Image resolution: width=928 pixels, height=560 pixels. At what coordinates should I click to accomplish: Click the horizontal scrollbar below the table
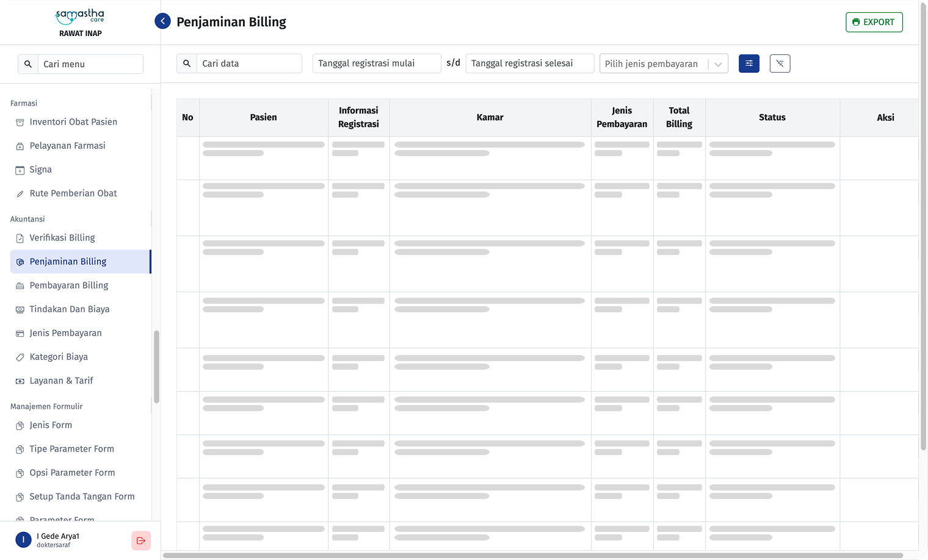click(x=532, y=556)
